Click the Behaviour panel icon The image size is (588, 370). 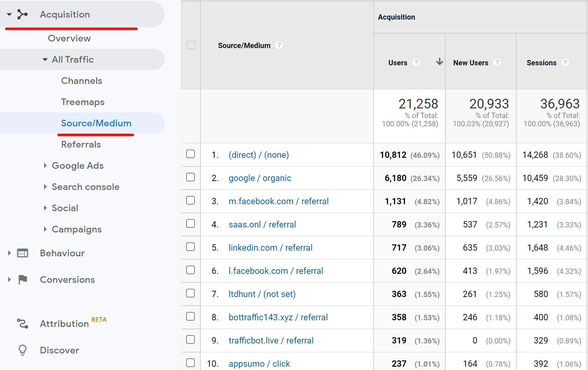23,253
